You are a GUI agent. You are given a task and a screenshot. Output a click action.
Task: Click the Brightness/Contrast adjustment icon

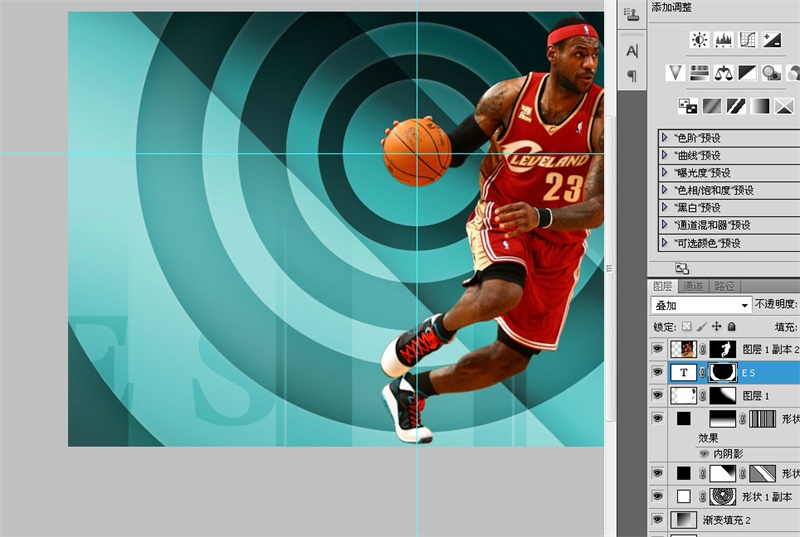(x=699, y=40)
